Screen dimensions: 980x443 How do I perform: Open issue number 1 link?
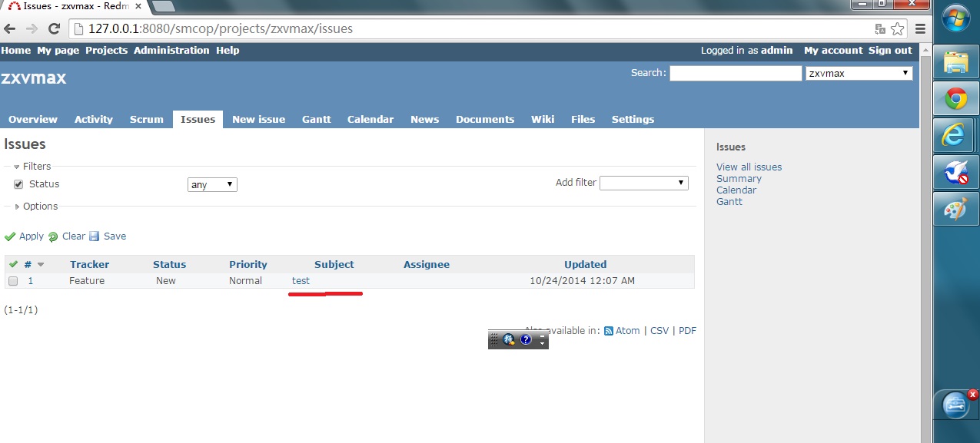coord(31,281)
